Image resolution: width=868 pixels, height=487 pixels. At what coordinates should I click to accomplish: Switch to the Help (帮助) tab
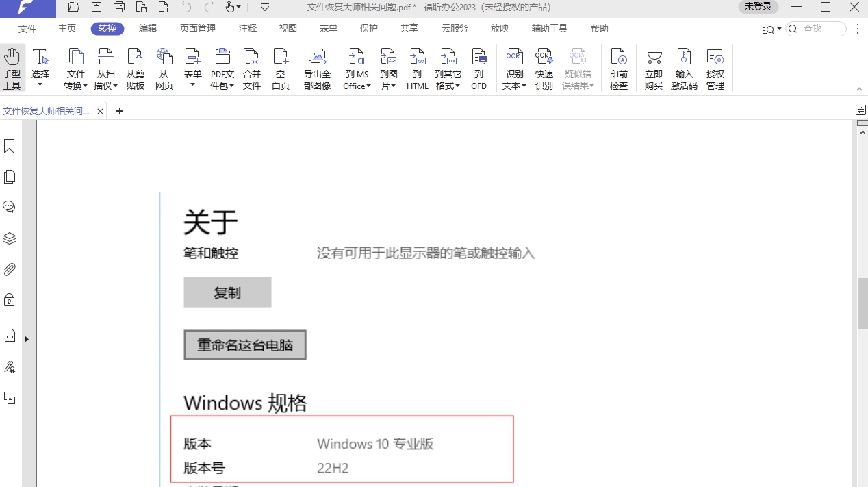(600, 29)
